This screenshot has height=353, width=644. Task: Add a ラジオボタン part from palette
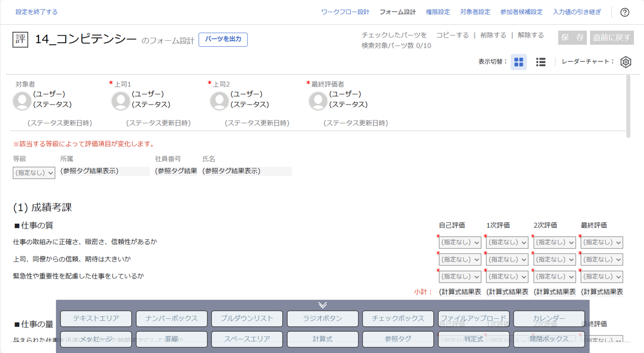pyautogui.click(x=323, y=318)
